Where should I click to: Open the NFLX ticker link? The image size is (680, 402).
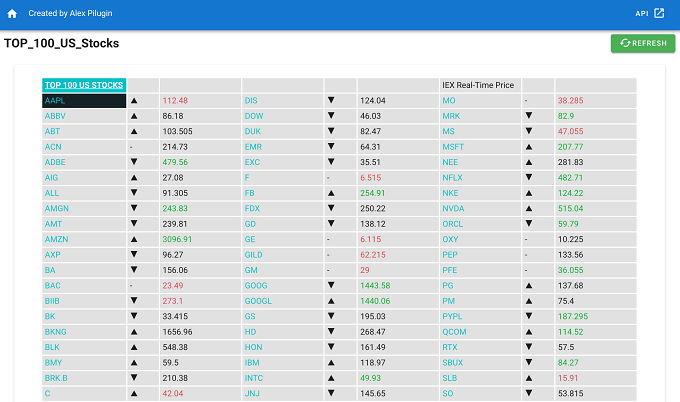(452, 178)
